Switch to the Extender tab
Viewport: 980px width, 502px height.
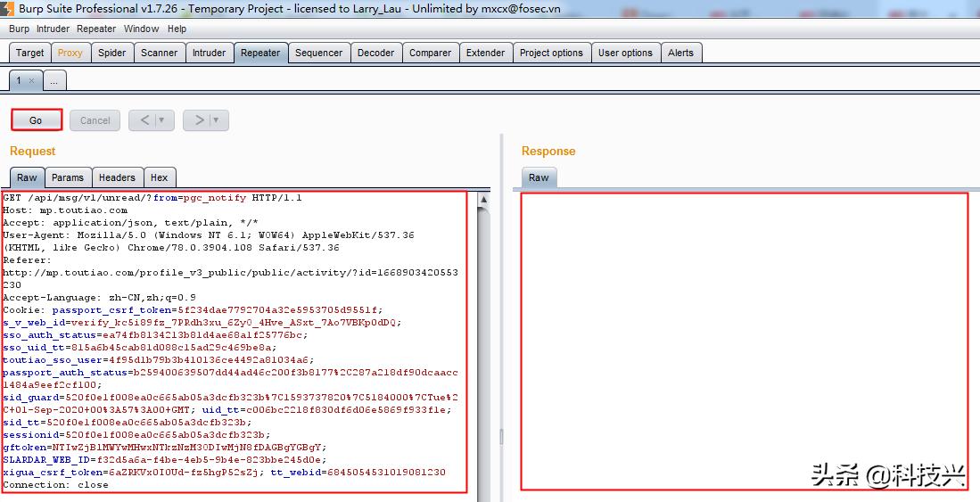(x=485, y=53)
